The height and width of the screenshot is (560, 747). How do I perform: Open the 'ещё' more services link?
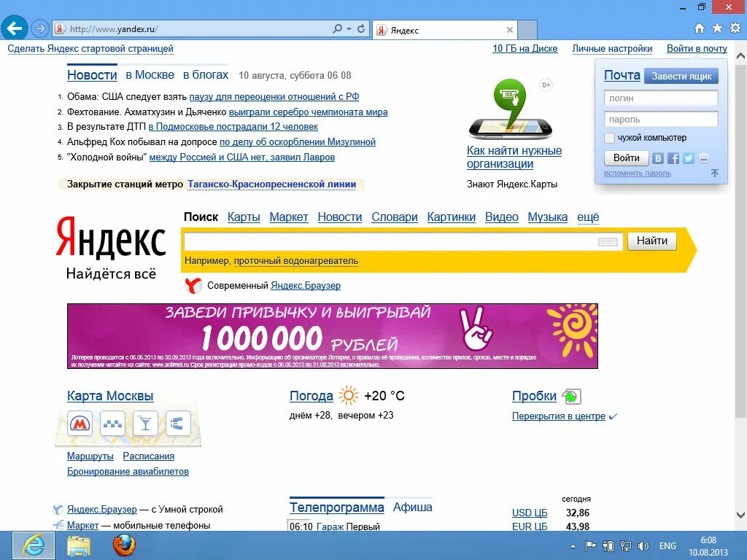pyautogui.click(x=588, y=217)
